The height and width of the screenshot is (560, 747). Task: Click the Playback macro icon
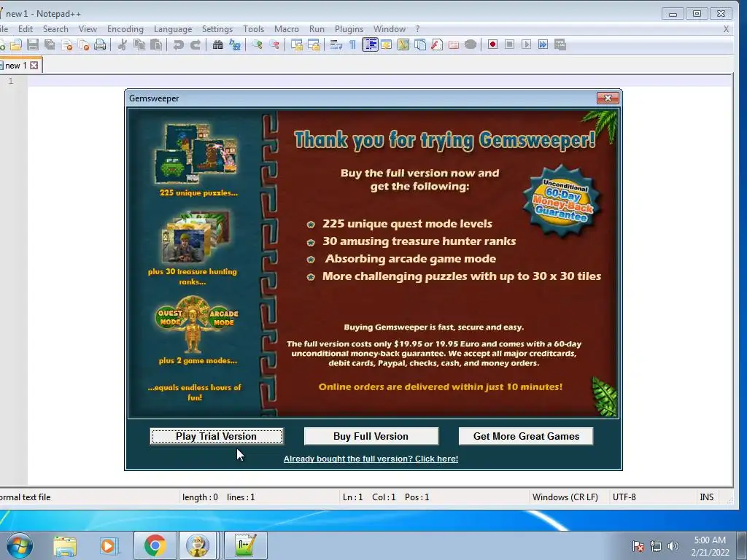[527, 44]
